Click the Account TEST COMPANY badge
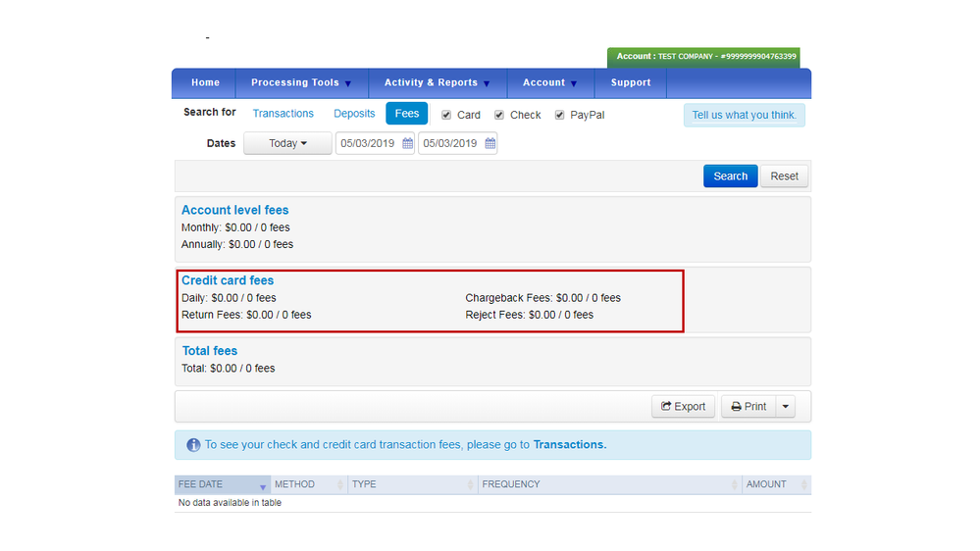The height and width of the screenshot is (551, 980). pos(703,57)
